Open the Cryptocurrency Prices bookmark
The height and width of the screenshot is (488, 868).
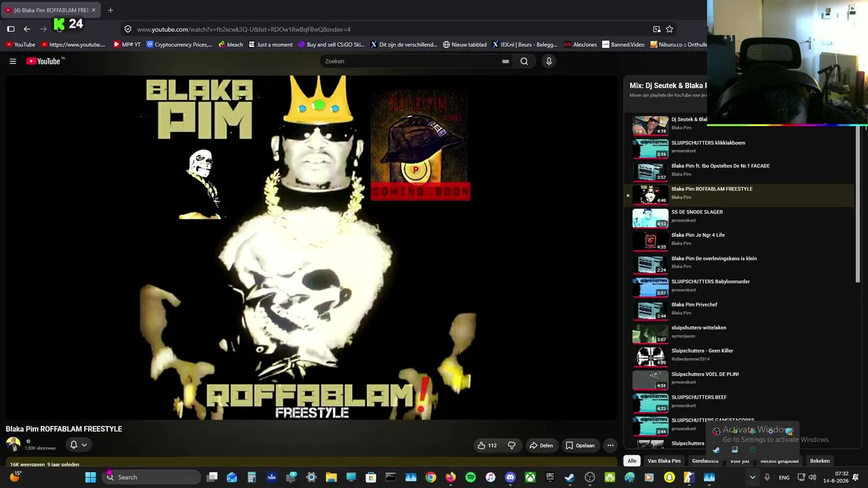179,45
